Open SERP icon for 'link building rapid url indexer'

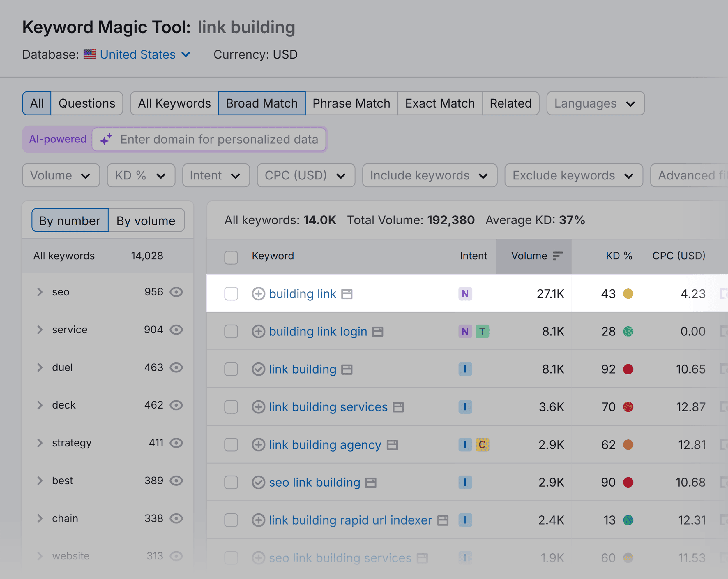coord(443,521)
